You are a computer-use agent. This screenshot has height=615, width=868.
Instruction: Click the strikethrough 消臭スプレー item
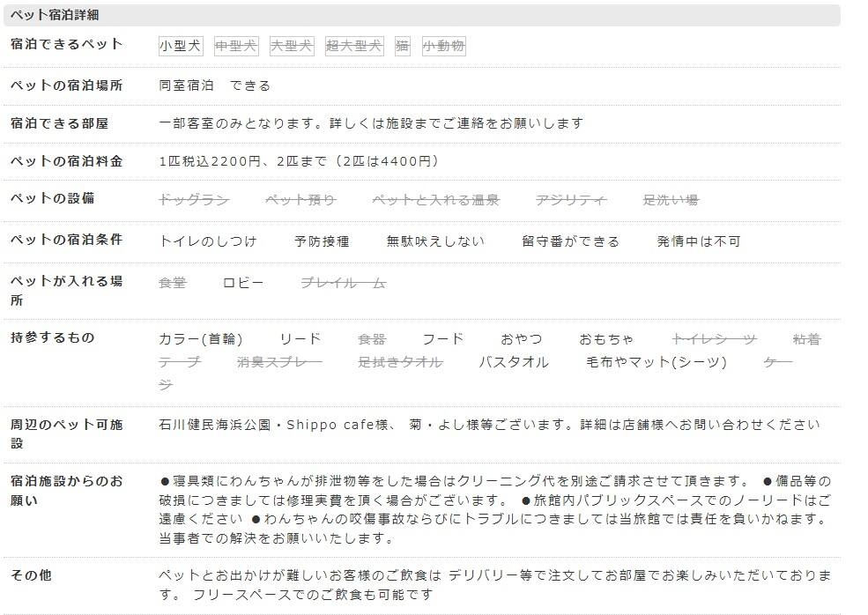(x=279, y=362)
